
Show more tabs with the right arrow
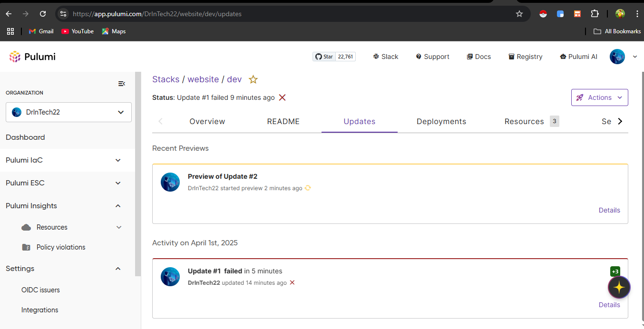[x=620, y=122]
